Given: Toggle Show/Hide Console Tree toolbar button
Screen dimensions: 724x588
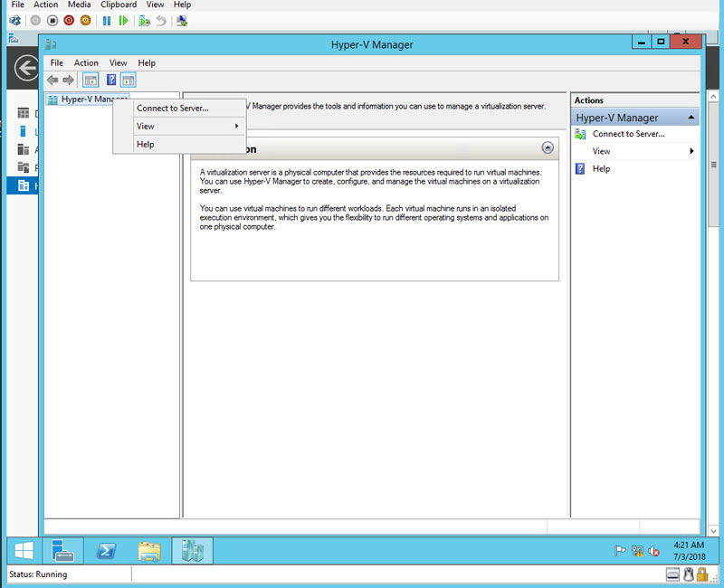Looking at the screenshot, I should pos(90,80).
